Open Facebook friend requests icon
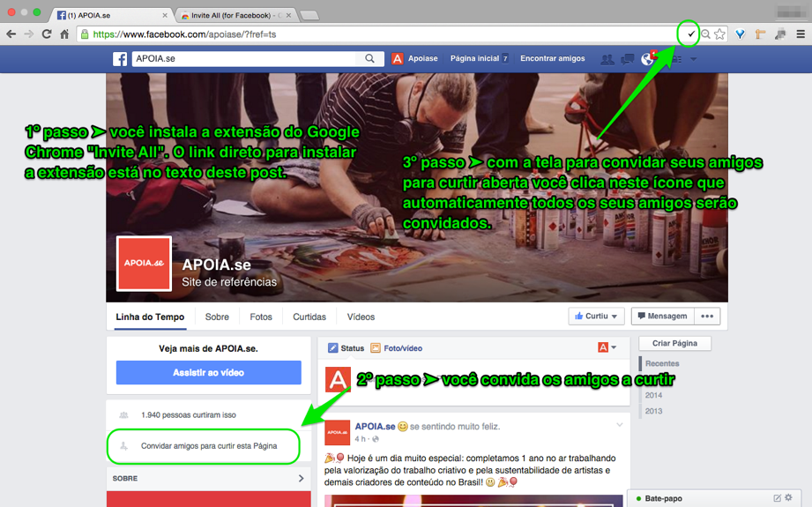 tap(607, 59)
